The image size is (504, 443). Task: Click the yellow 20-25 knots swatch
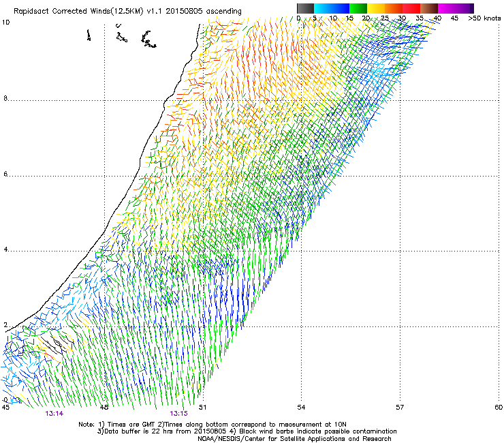pyautogui.click(x=376, y=8)
